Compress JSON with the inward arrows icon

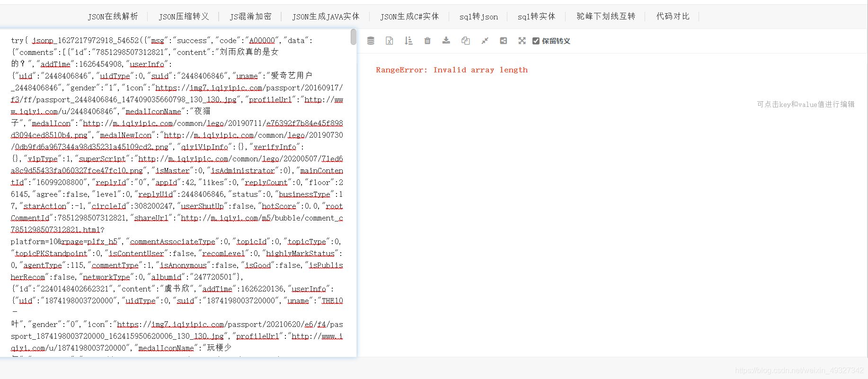click(x=485, y=41)
